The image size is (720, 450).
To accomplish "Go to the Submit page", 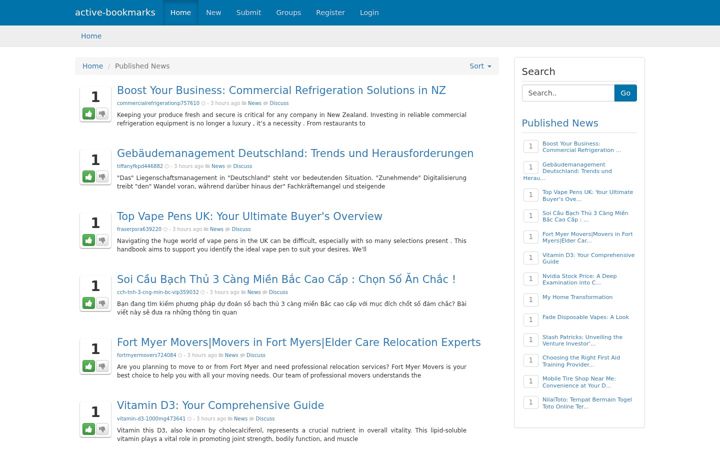I will point(248,12).
